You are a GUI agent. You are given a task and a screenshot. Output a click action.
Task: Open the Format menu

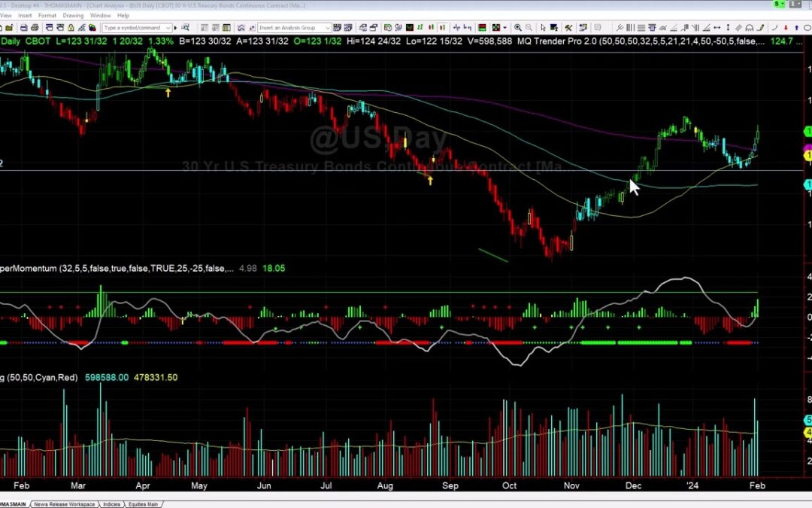47,15
